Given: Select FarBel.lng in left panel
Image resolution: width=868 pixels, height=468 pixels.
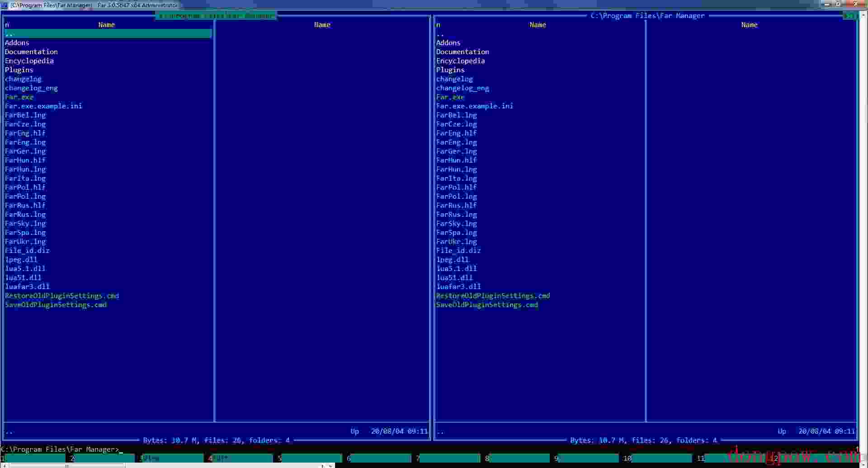Looking at the screenshot, I should 25,115.
